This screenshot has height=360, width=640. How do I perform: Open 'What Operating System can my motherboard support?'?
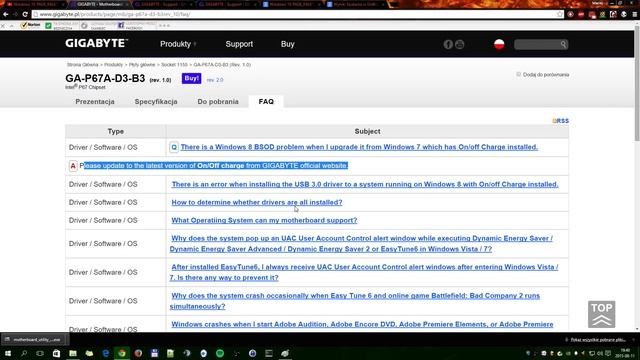264,220
